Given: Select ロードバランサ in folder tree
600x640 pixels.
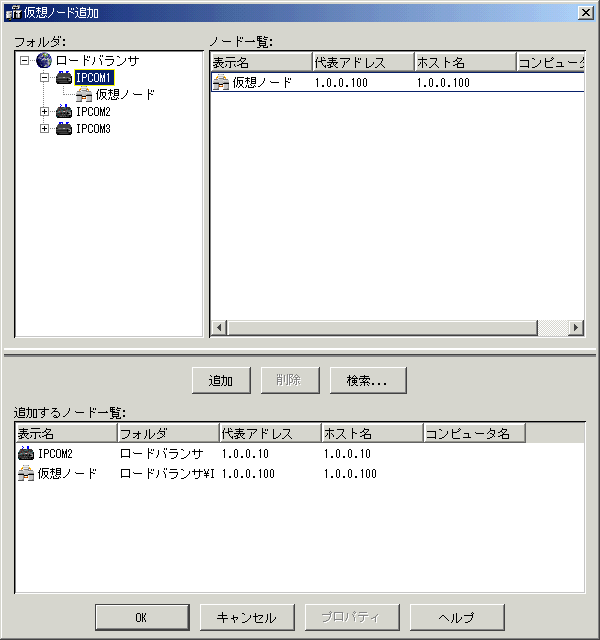Looking at the screenshot, I should pyautogui.click(x=98, y=60).
